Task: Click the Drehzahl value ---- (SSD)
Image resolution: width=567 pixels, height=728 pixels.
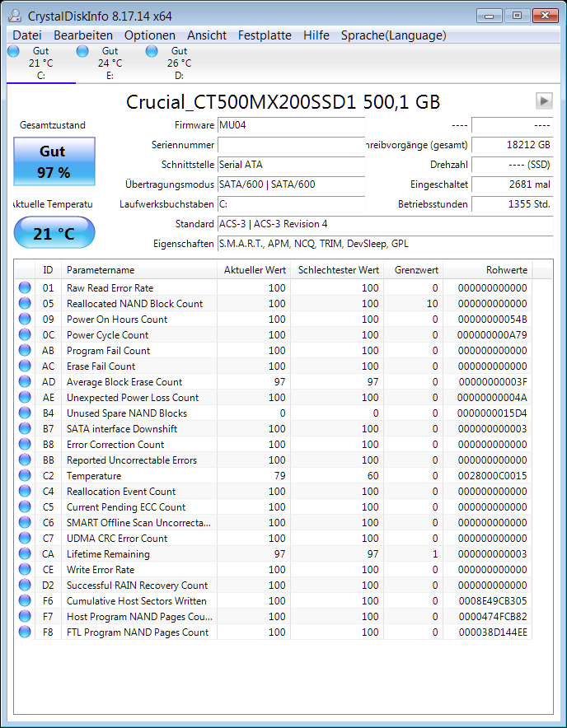Action: pyautogui.click(x=512, y=165)
